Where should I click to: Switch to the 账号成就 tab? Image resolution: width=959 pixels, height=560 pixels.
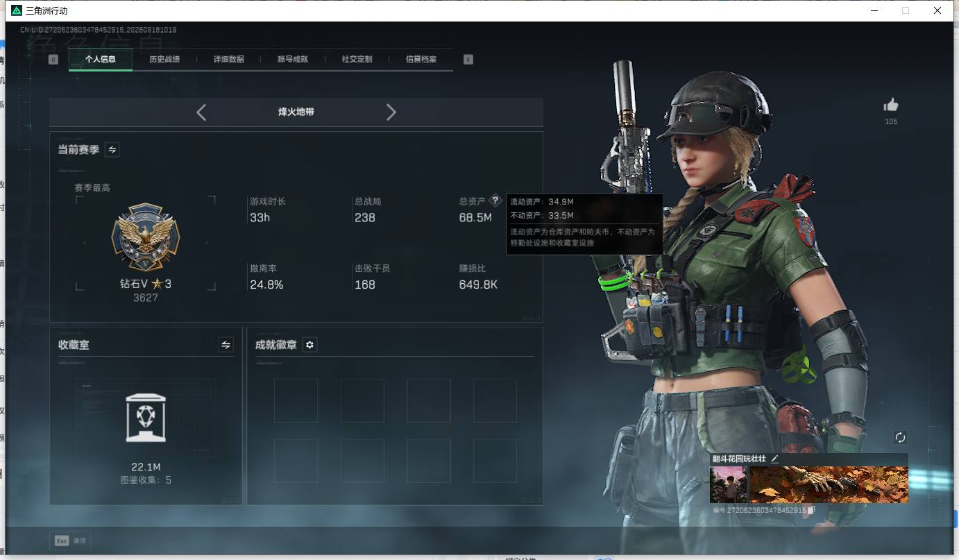click(293, 59)
